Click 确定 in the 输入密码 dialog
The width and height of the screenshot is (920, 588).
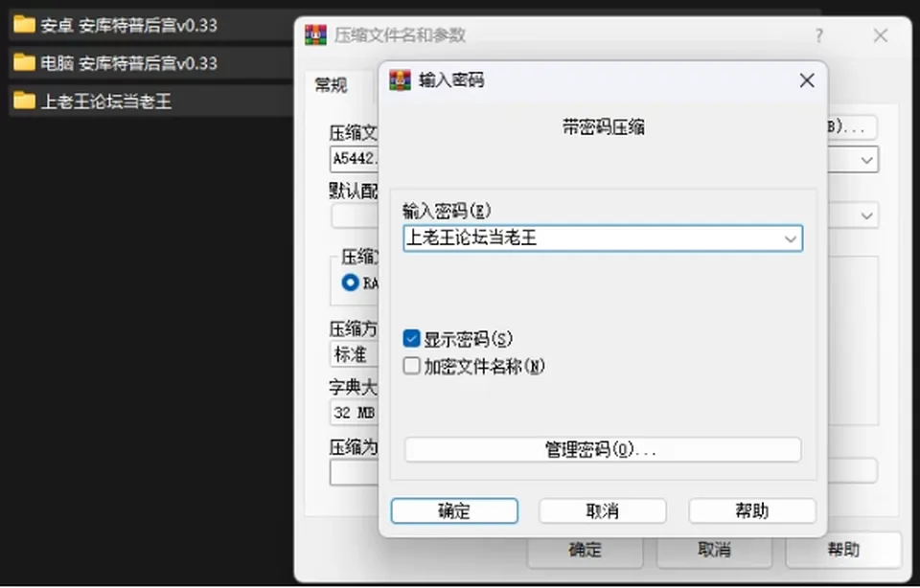[454, 510]
